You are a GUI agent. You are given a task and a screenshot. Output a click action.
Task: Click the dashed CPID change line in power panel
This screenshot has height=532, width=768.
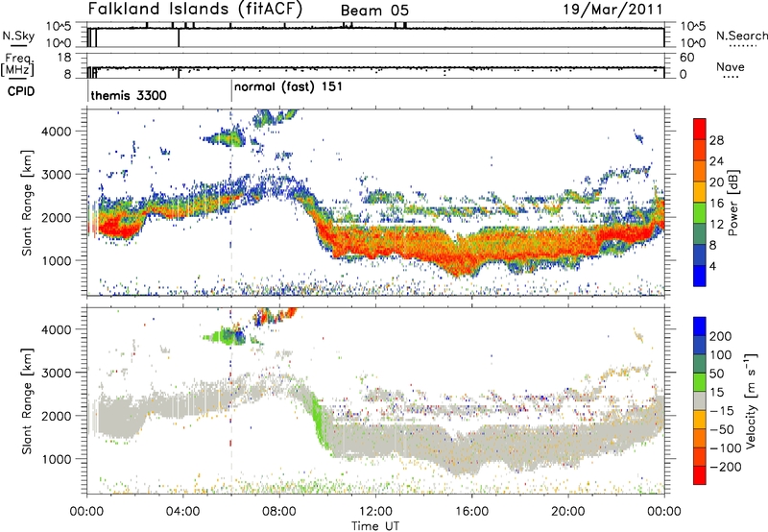(x=231, y=203)
